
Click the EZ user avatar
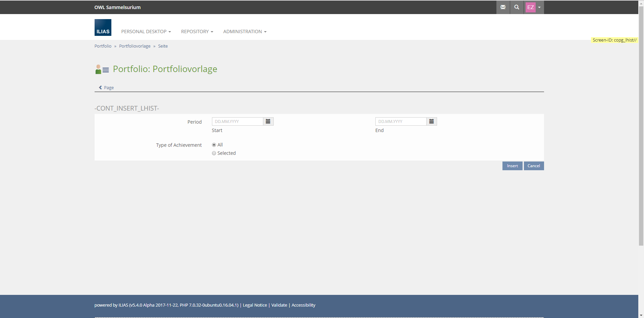530,7
